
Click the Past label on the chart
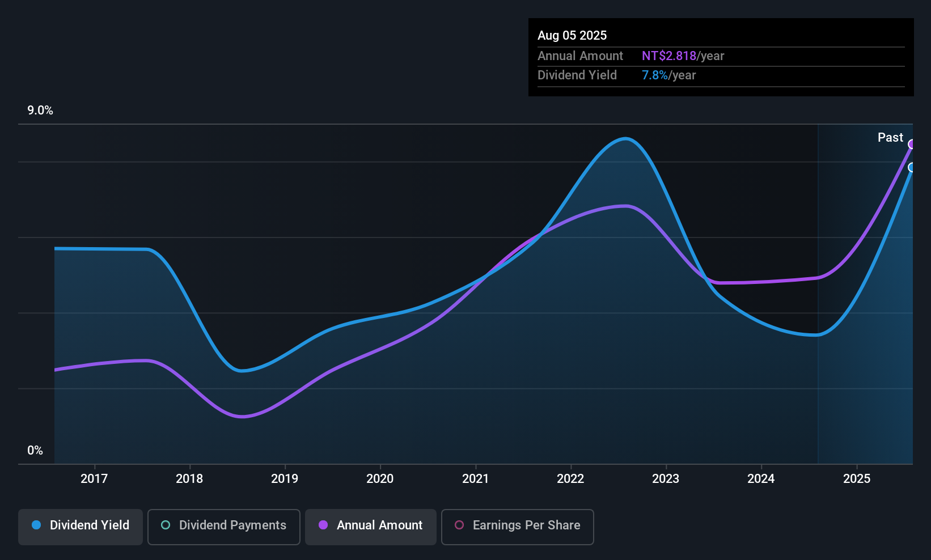(x=890, y=137)
